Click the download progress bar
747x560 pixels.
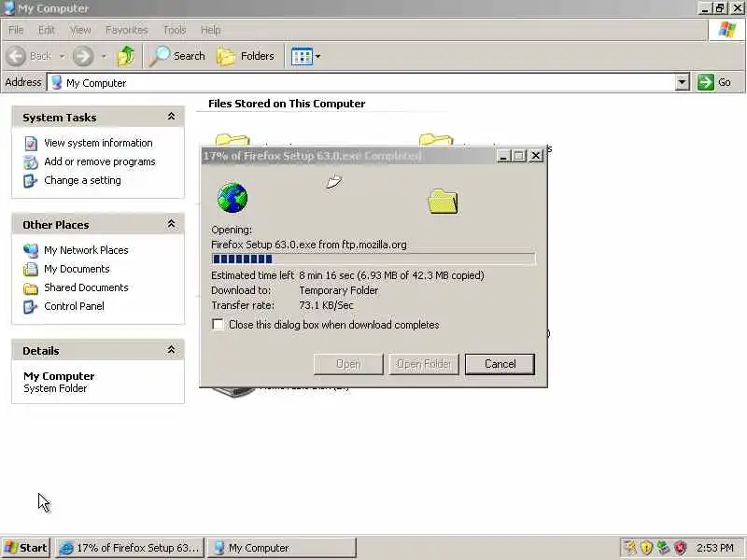(373, 259)
